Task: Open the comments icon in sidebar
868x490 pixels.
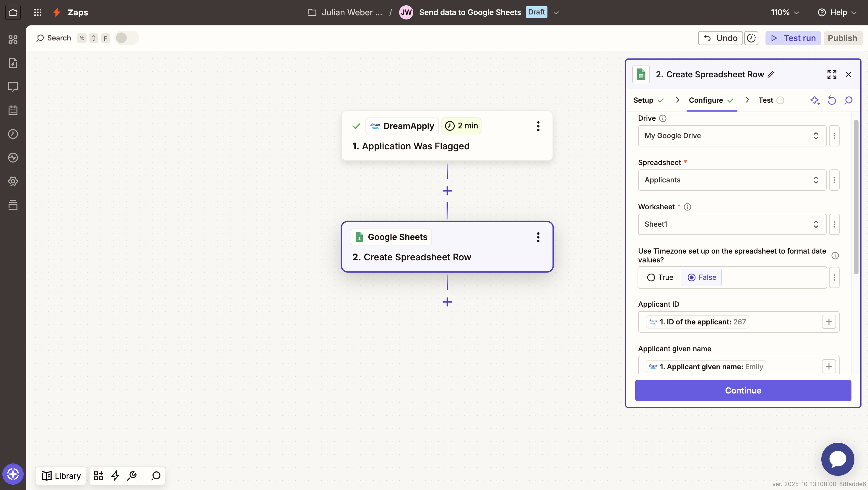Action: click(x=13, y=86)
